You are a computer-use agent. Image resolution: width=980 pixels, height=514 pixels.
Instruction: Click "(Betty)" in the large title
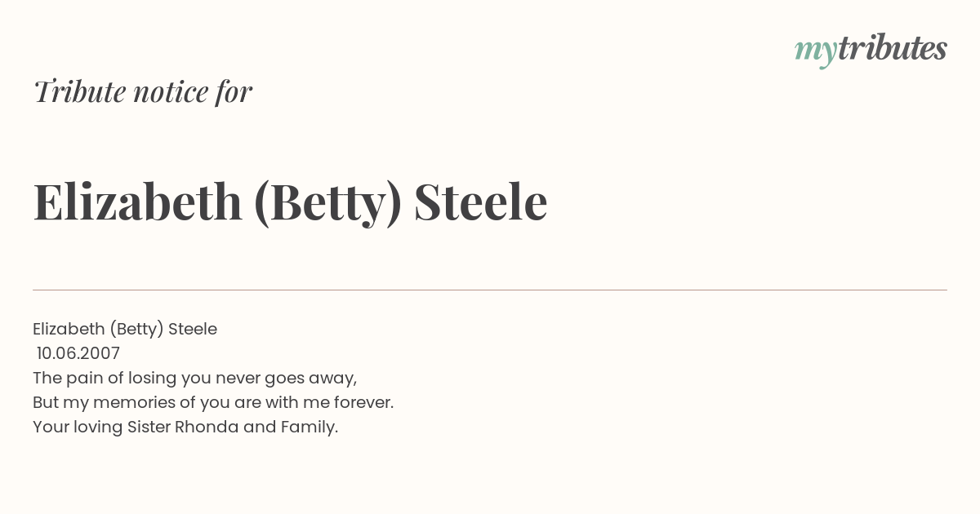tap(327, 204)
